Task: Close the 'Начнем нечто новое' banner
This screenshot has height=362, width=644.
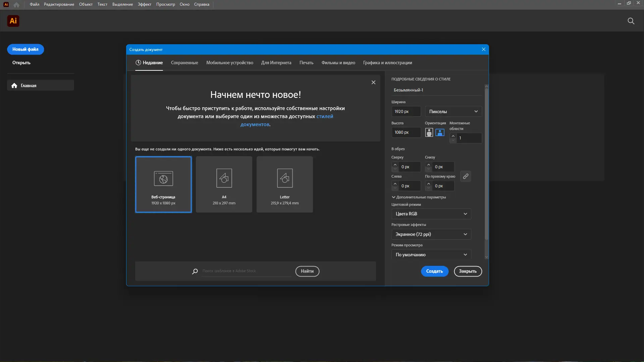Action: coord(373,82)
